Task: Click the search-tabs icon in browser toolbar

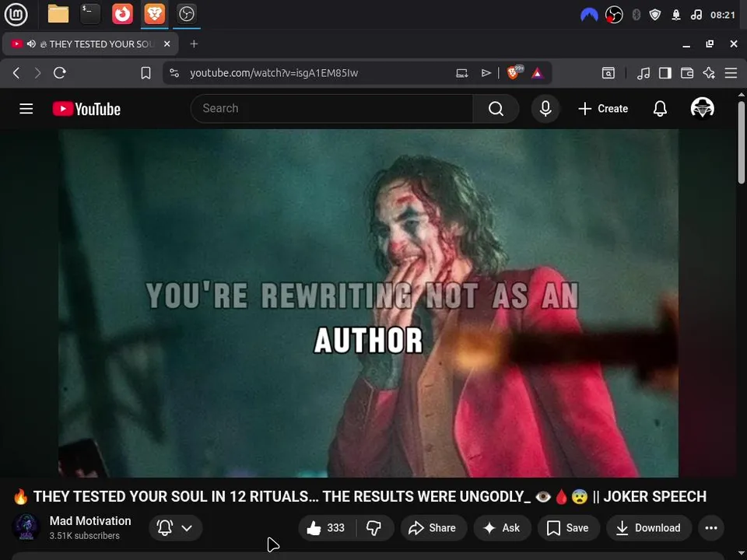Action: tap(608, 73)
